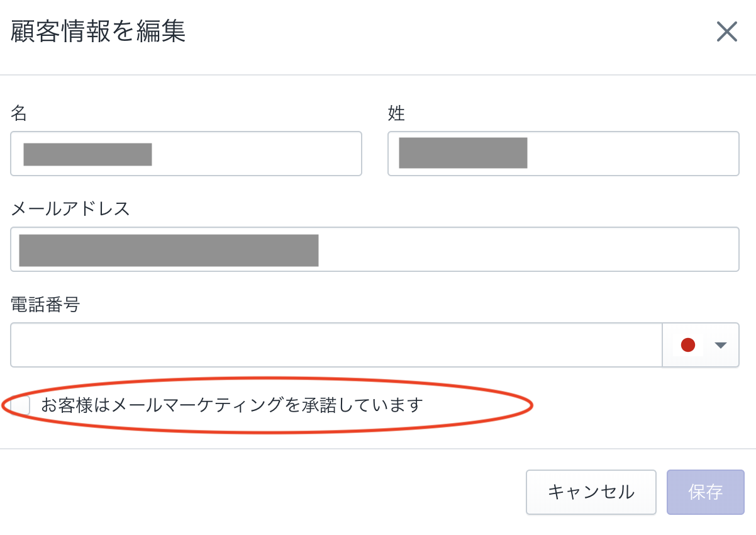Click the メールアドレス field label
Screen dimensions: 756x535
(x=70, y=208)
